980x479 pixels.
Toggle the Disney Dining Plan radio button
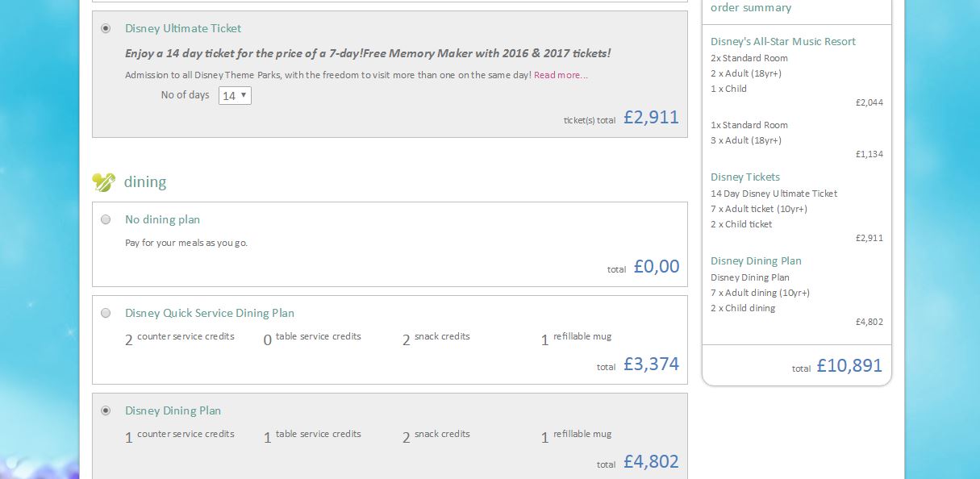click(106, 410)
